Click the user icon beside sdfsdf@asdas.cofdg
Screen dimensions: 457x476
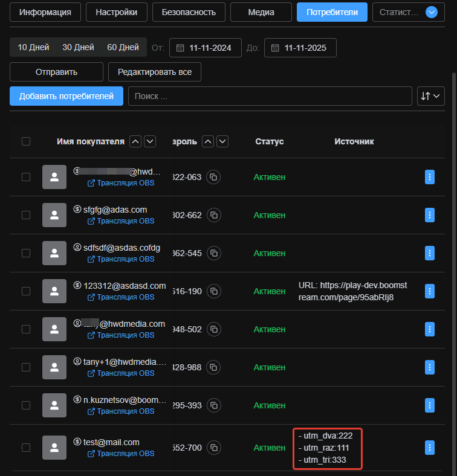click(x=77, y=248)
